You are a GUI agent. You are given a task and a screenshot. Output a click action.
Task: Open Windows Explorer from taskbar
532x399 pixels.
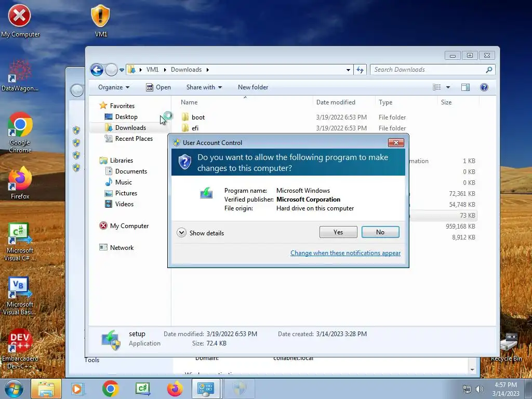46,389
